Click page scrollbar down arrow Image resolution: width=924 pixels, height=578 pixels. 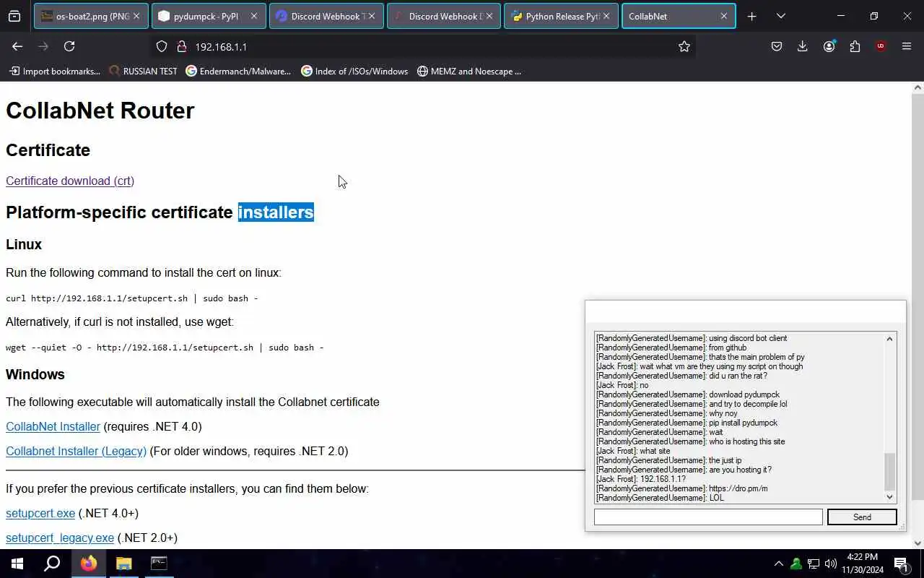[918, 543]
